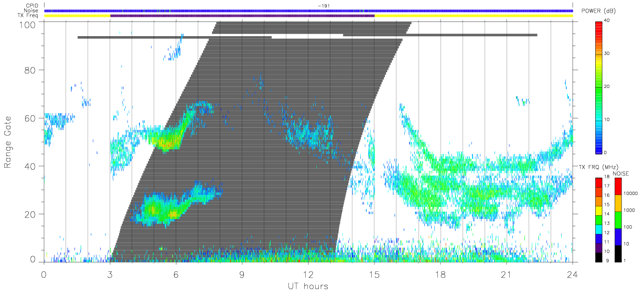644x297 pixels.
Task: Click the blue Noise strip at top
Action: coord(308,10)
